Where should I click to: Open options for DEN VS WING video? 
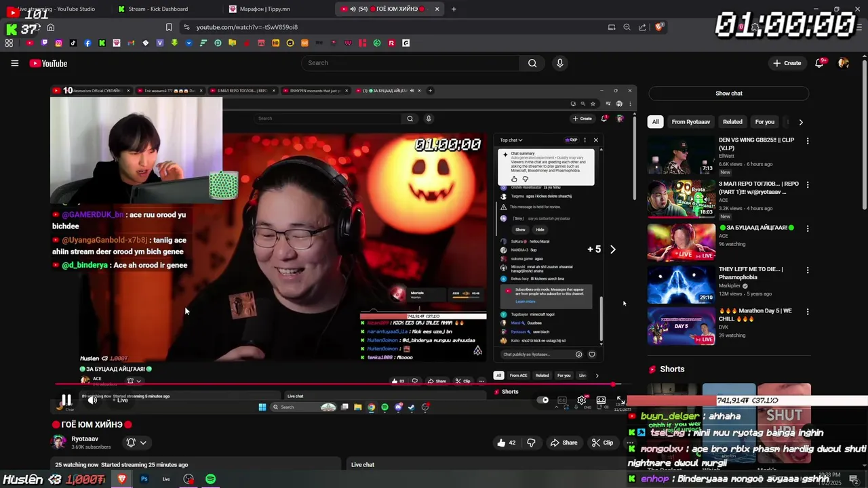807,141
